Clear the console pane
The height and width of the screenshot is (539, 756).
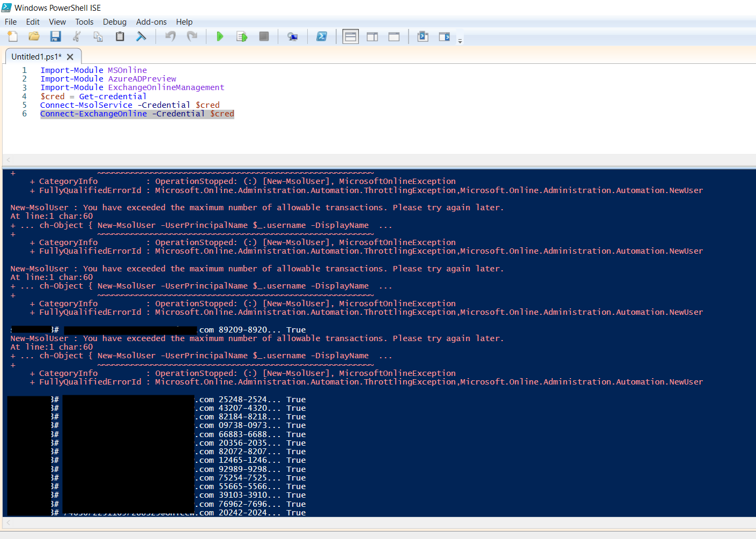(x=141, y=36)
